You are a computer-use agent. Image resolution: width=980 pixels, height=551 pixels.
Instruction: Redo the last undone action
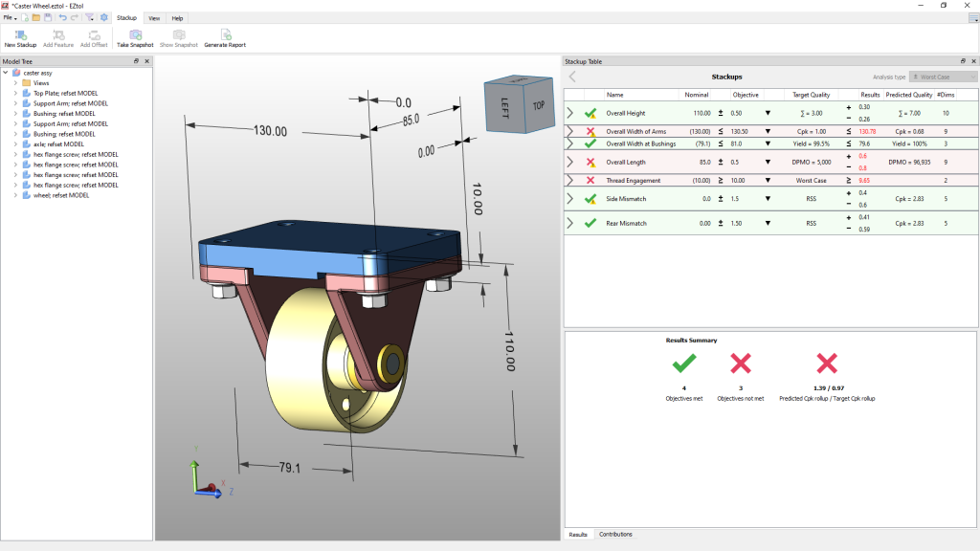pyautogui.click(x=74, y=17)
